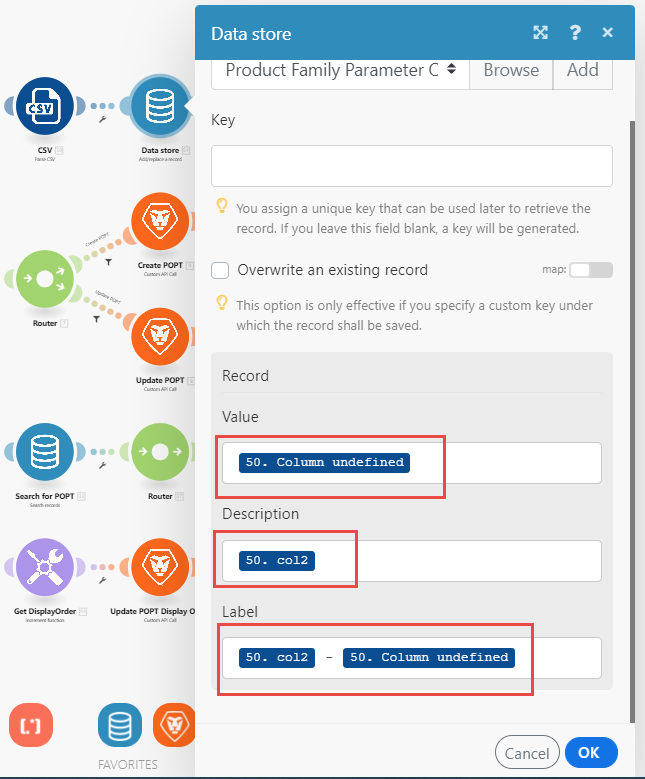The image size is (645, 779).
Task: Click the Search for POPT data store node
Action: [x=45, y=452]
